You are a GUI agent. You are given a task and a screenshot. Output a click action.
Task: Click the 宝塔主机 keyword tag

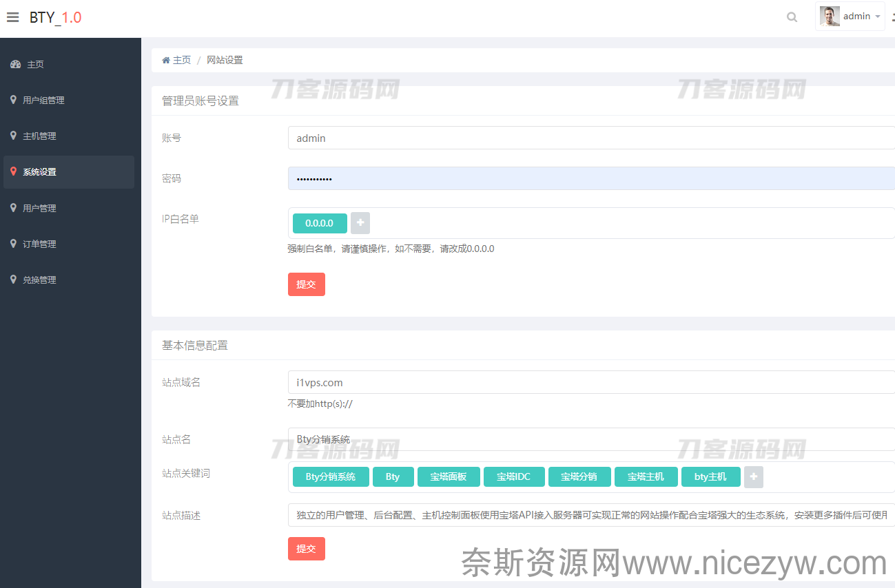tap(646, 476)
